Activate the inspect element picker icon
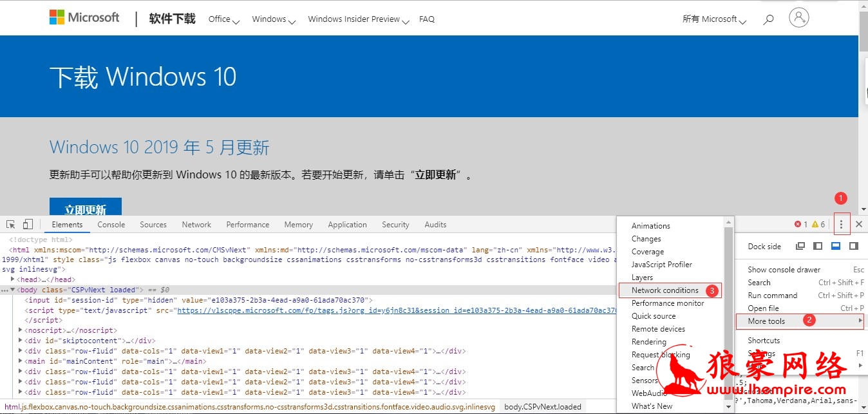868x414 pixels. point(11,224)
